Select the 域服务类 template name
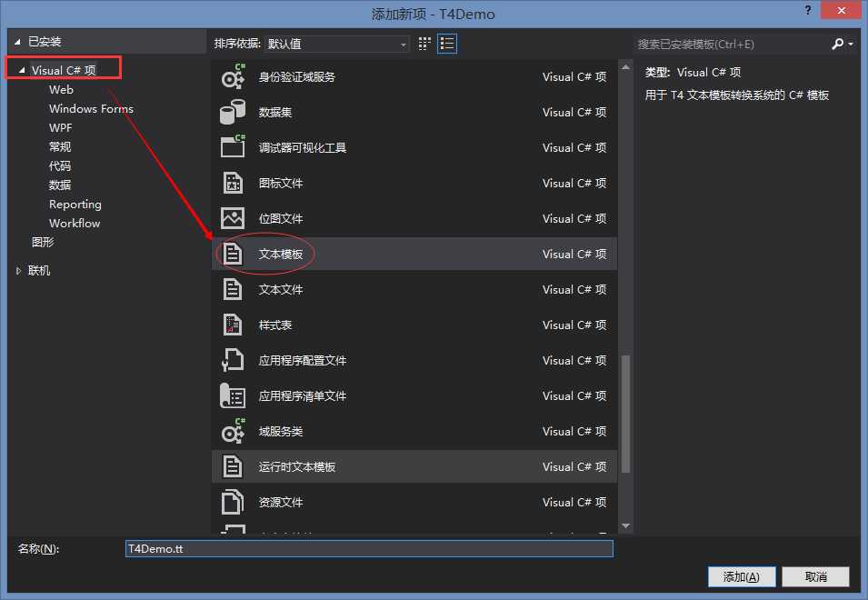Image resolution: width=868 pixels, height=600 pixels. [281, 431]
